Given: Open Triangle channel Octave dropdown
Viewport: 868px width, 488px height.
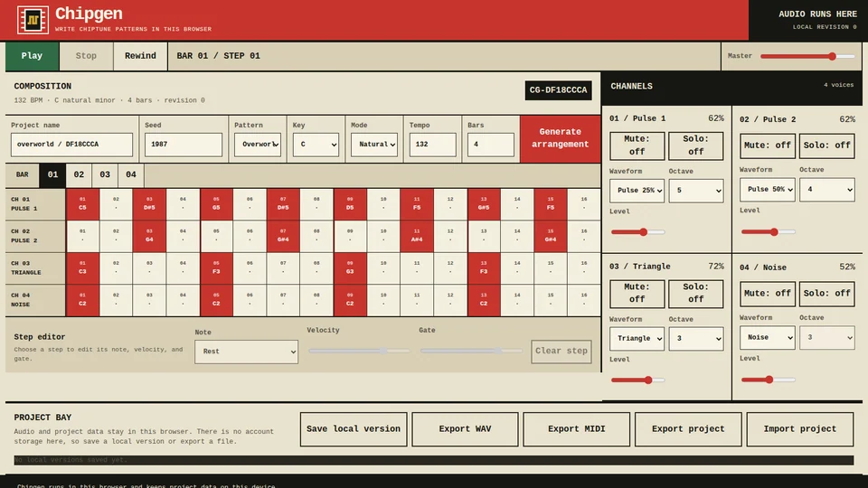Looking at the screenshot, I should 696,339.
